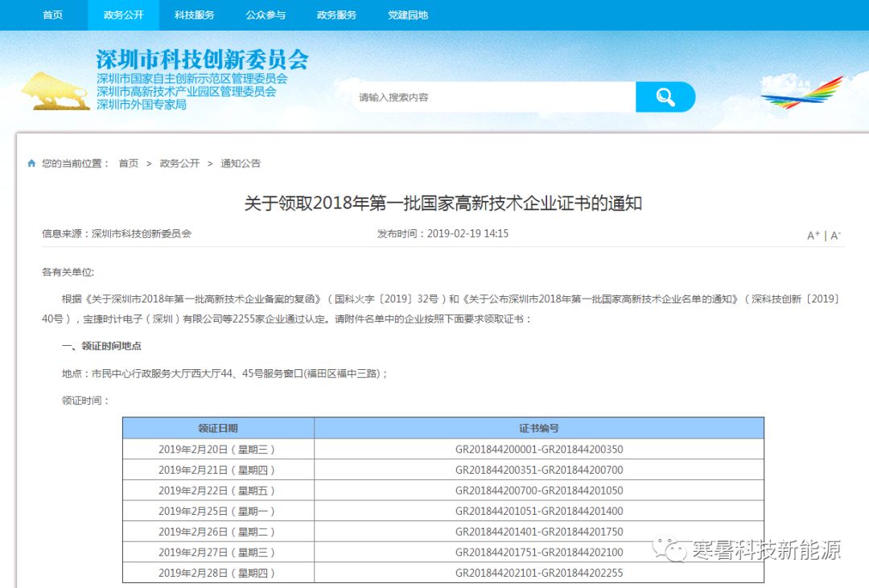
Task: Click the WeChat watermark icon
Action: [x=670, y=549]
